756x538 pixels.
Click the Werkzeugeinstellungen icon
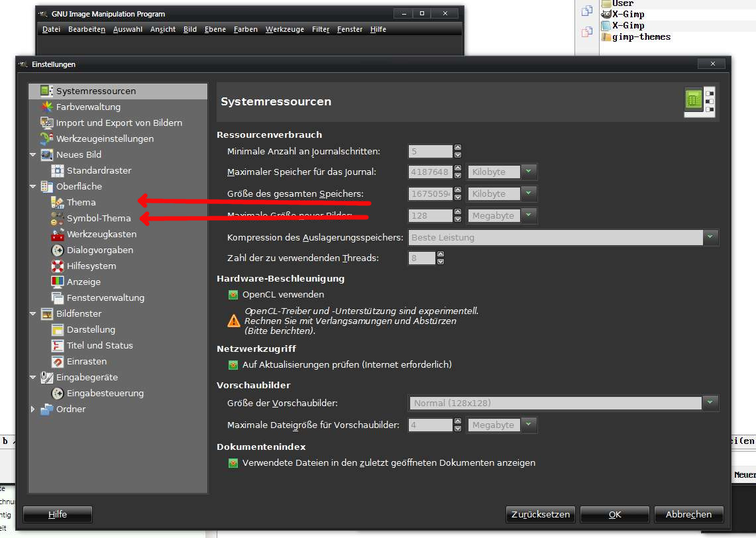tap(47, 139)
